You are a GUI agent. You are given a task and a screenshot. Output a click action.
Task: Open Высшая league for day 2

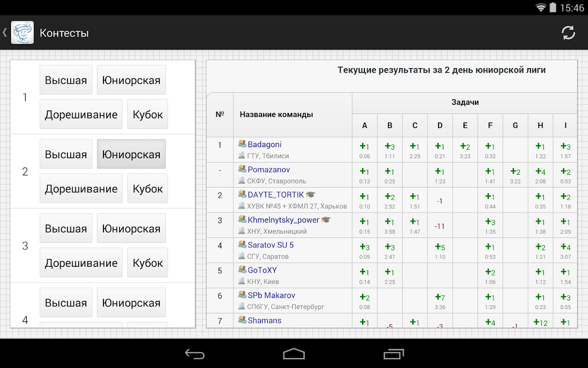pyautogui.click(x=66, y=154)
